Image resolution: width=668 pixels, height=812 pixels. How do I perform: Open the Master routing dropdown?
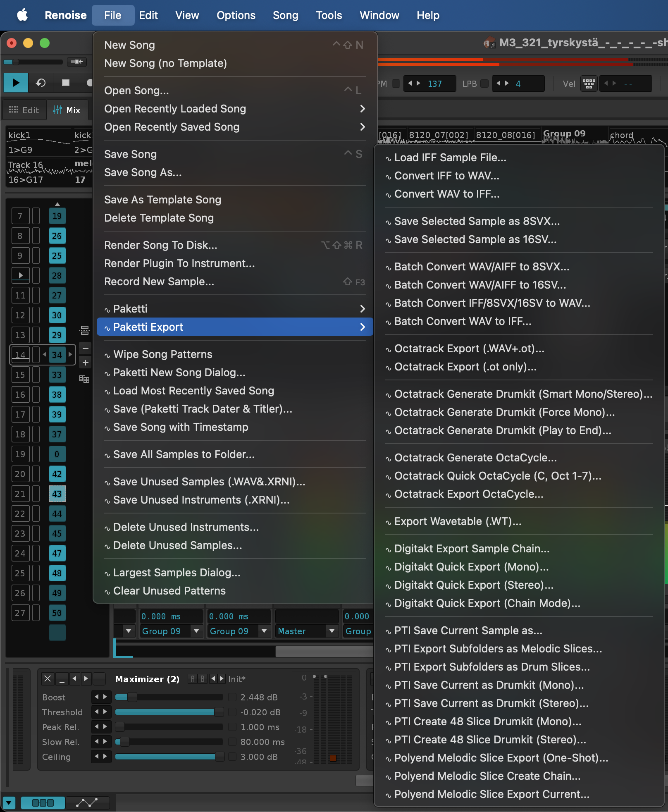(x=332, y=631)
